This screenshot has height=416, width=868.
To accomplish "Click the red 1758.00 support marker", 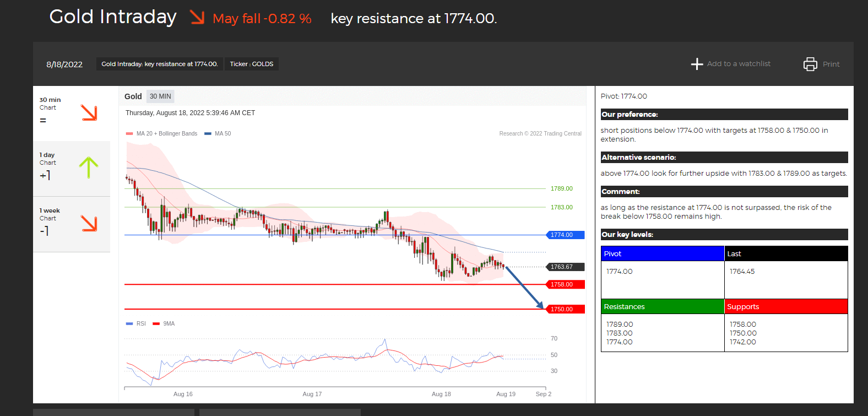I will [x=565, y=284].
